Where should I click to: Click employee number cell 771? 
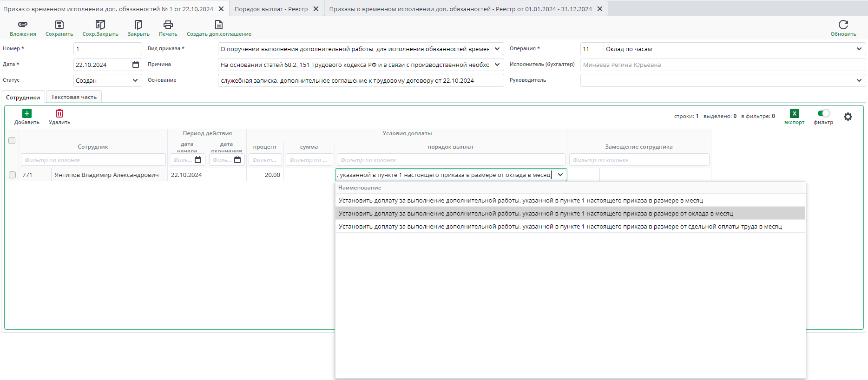[x=35, y=175]
